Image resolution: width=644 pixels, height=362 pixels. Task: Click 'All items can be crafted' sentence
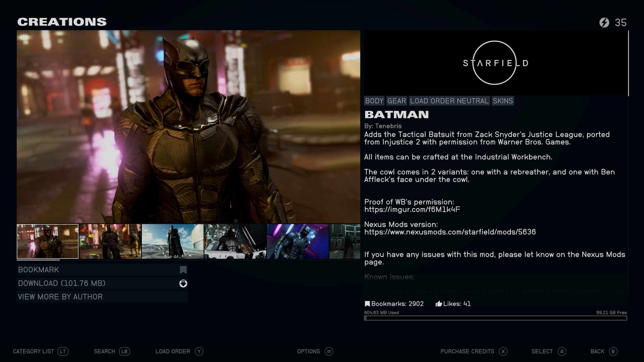(458, 157)
